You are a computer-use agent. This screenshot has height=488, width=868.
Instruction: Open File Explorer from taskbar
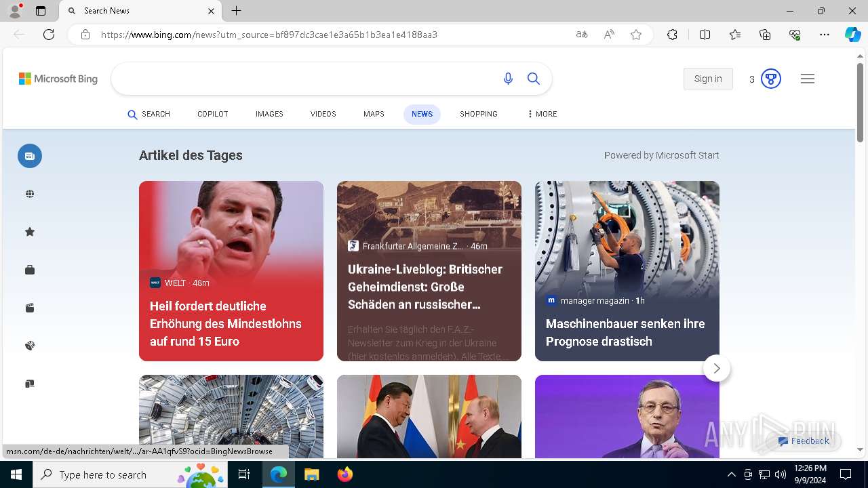[311, 474]
